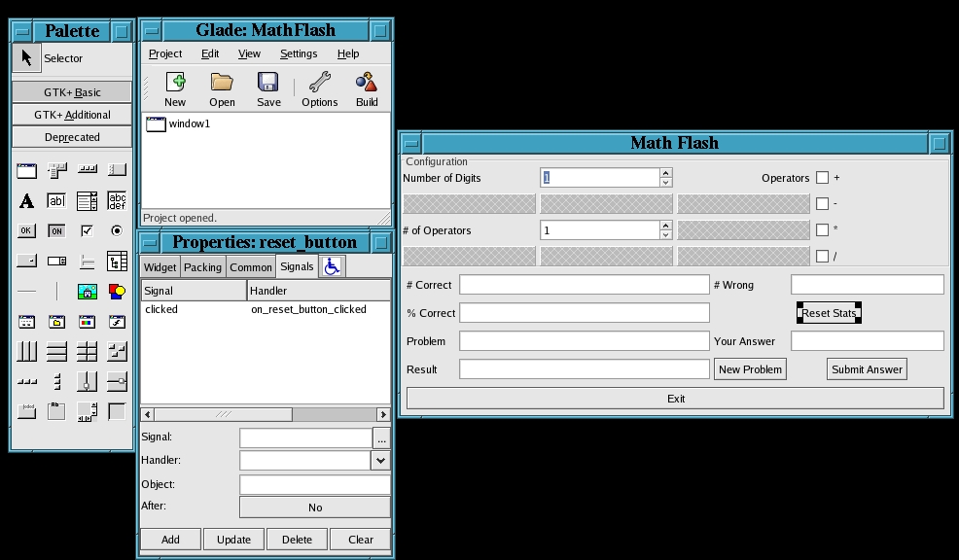Open Glade options using the wrench icon

(x=319, y=87)
